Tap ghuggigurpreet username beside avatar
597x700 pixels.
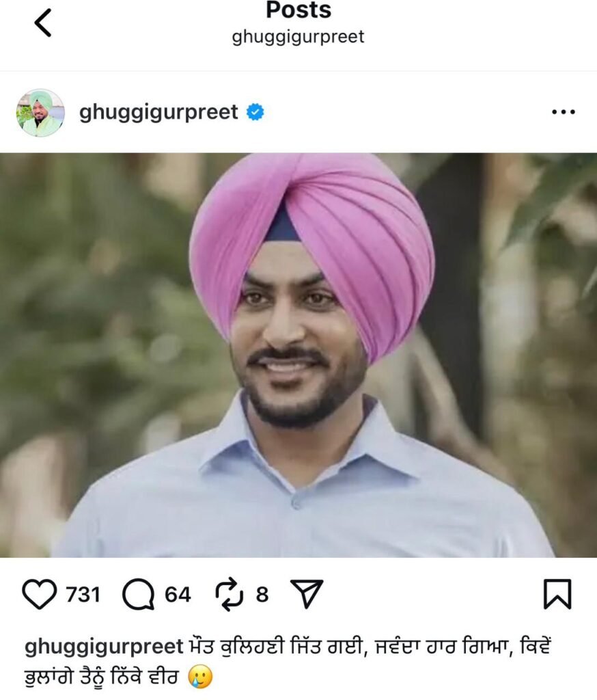tap(158, 113)
